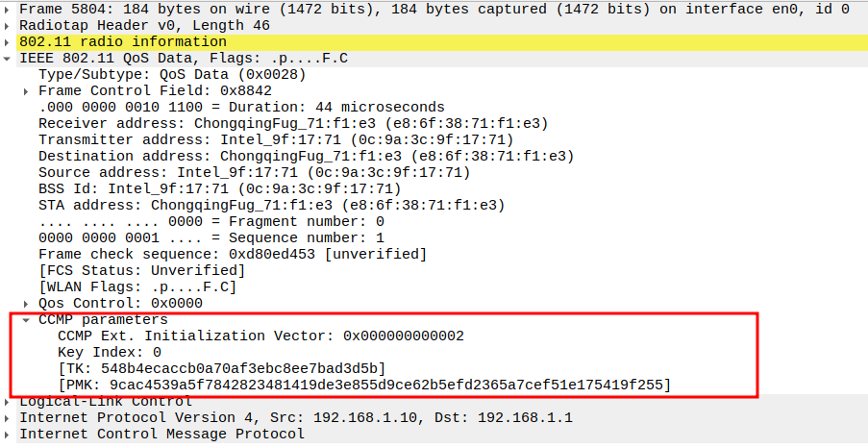Expand the Radiotap Header v0 section
868x448 pixels.
[x=9, y=25]
